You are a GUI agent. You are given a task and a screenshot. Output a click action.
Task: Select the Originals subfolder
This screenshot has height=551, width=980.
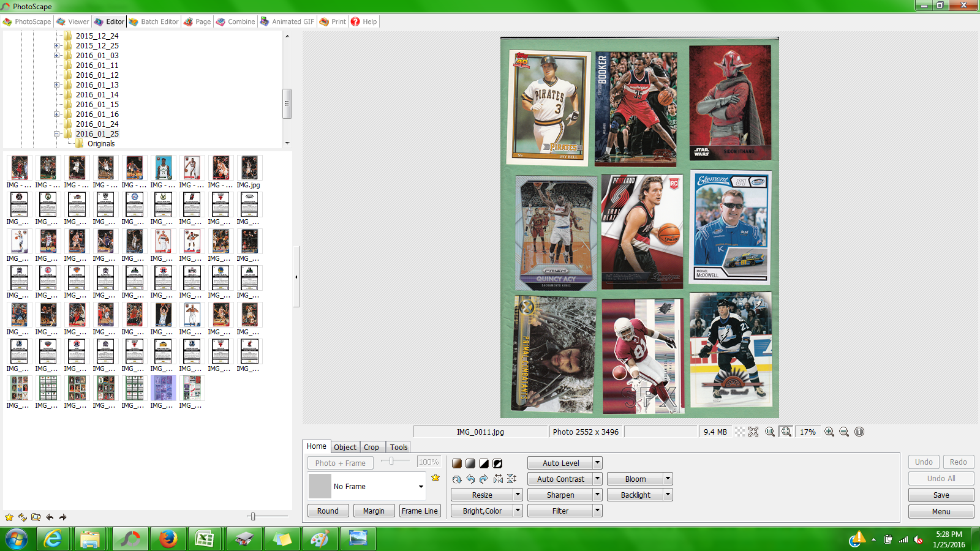click(101, 144)
